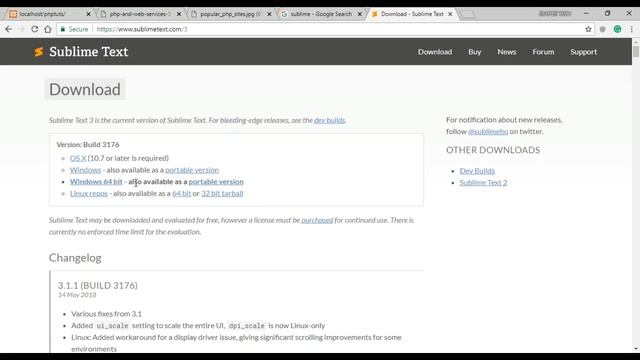Screen dimensions: 640x360
Task: Download the OS X version
Action: (78, 158)
